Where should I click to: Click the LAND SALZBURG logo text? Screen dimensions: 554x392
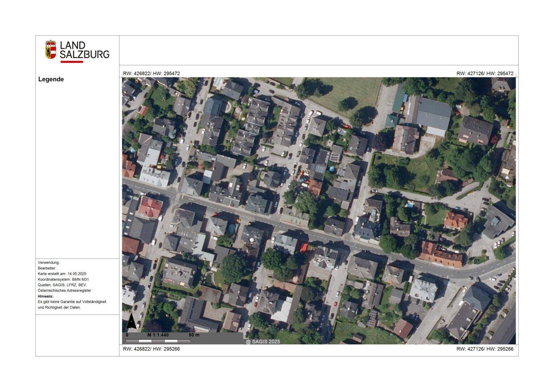coord(85,50)
